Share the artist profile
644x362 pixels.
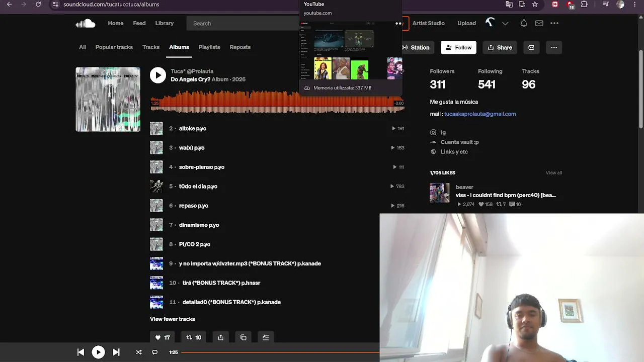pos(500,48)
